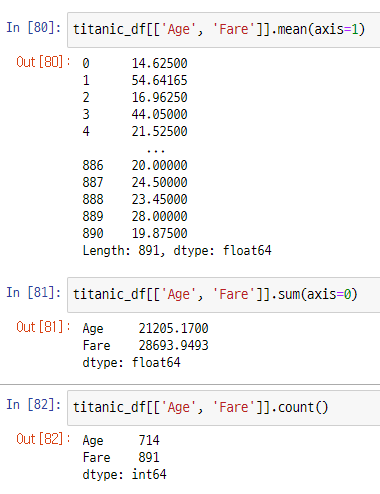This screenshot has height=494, width=380.
Task: Click the 'dtype: int64' line
Action: (124, 475)
